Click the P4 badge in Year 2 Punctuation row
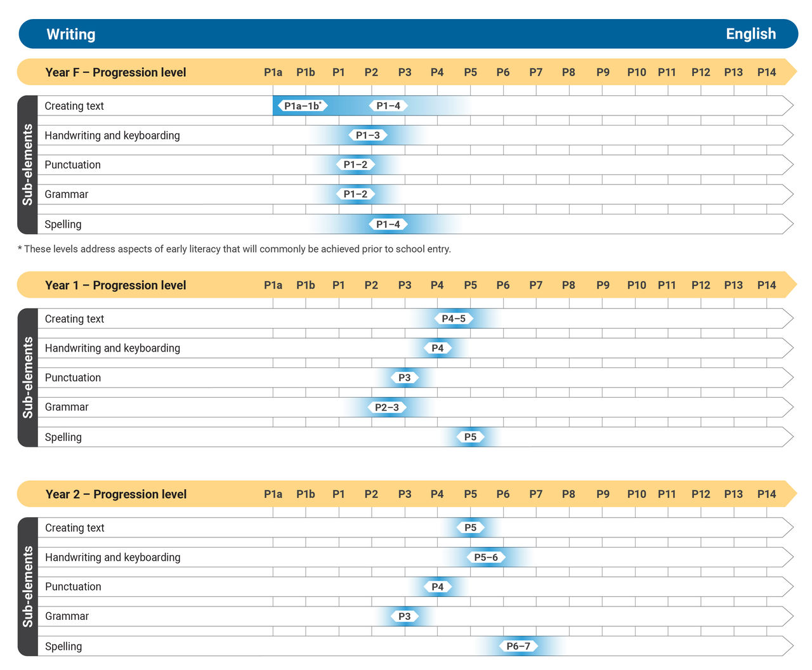This screenshot has height=670, width=812. tap(438, 587)
